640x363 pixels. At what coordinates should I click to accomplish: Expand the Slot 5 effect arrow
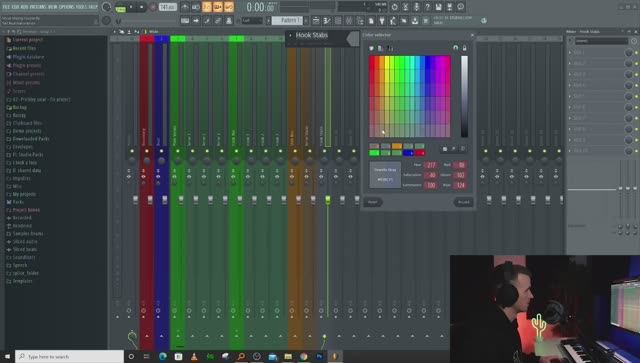(x=570, y=96)
